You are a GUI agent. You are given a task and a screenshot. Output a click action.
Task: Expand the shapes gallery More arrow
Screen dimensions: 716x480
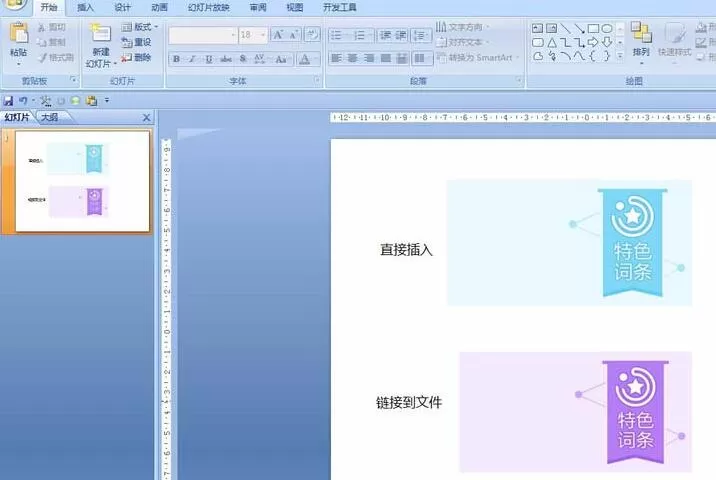pyautogui.click(x=620, y=56)
